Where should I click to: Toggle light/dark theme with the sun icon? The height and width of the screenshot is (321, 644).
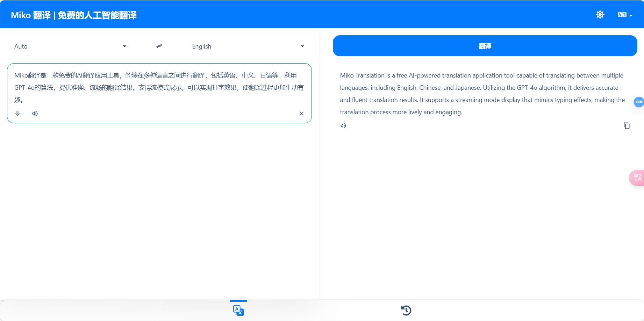click(x=600, y=14)
